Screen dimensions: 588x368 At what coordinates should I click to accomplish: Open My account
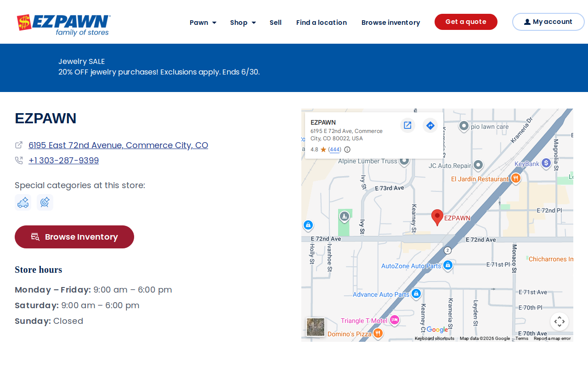[548, 22]
